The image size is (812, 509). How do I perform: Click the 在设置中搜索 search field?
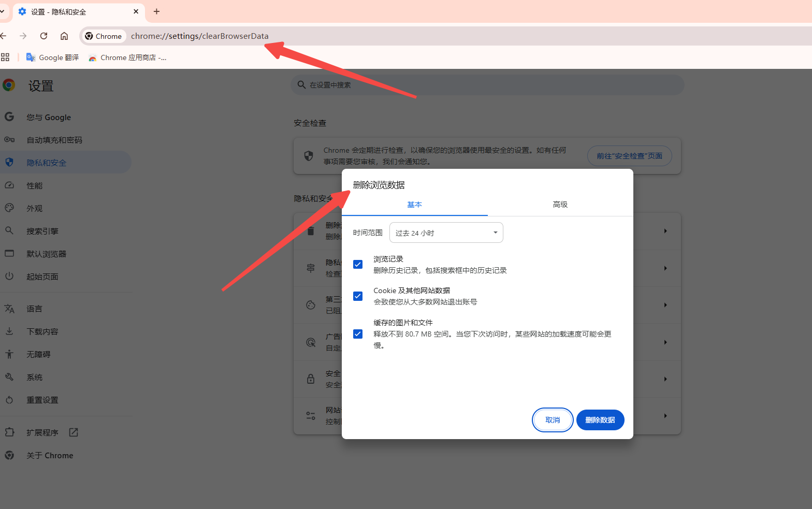click(487, 85)
